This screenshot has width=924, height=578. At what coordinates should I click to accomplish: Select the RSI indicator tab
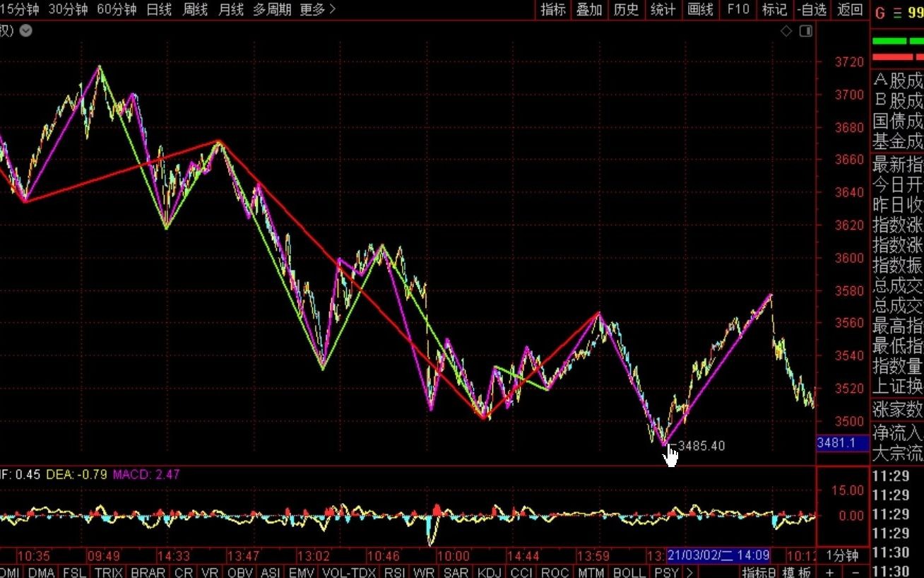click(395, 572)
